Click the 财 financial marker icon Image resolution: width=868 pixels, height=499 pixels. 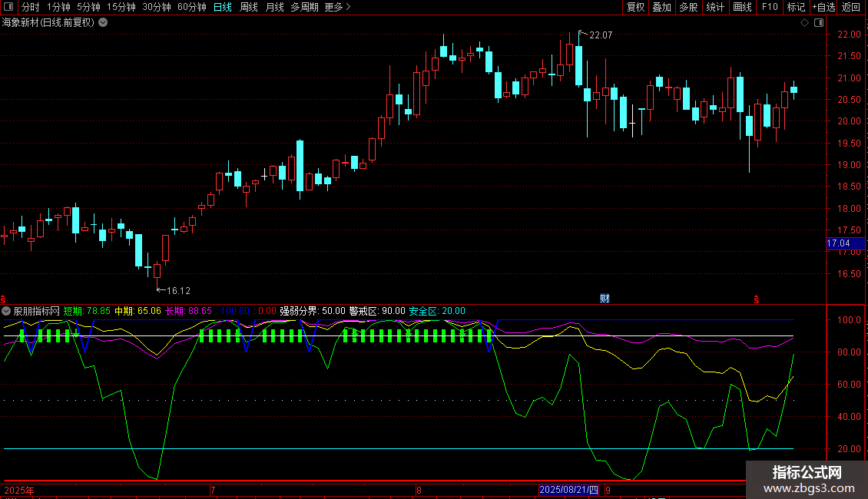(605, 299)
